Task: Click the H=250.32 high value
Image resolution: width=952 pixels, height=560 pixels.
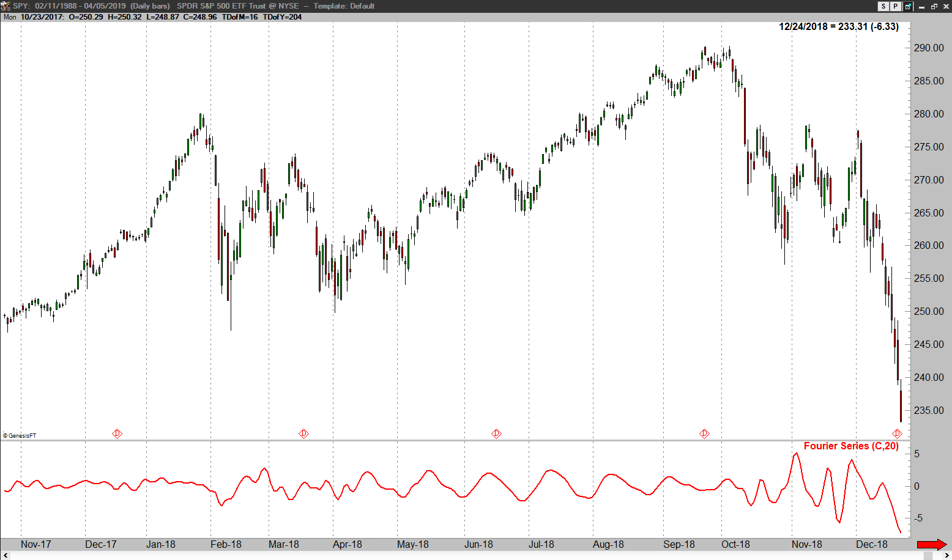Action: pyautogui.click(x=125, y=17)
